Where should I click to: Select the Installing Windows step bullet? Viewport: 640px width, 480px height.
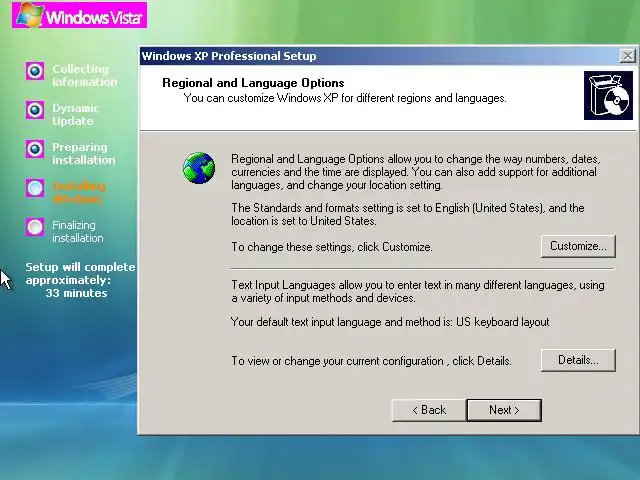[x=35, y=188]
